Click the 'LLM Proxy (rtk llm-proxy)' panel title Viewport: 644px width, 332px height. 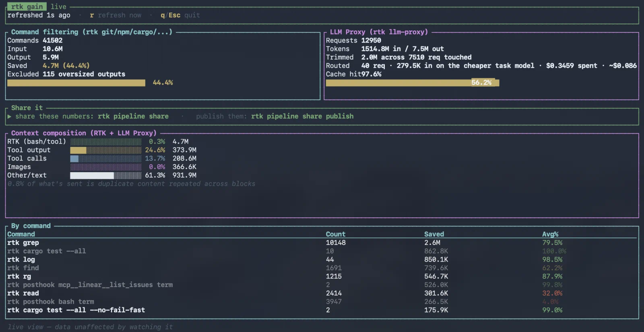379,32
